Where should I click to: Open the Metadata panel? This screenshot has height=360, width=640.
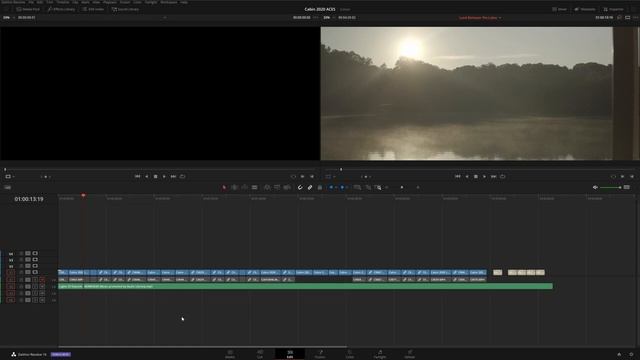point(585,9)
